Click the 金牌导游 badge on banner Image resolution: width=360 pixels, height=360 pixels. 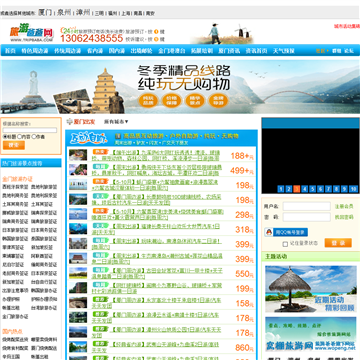tap(219, 101)
